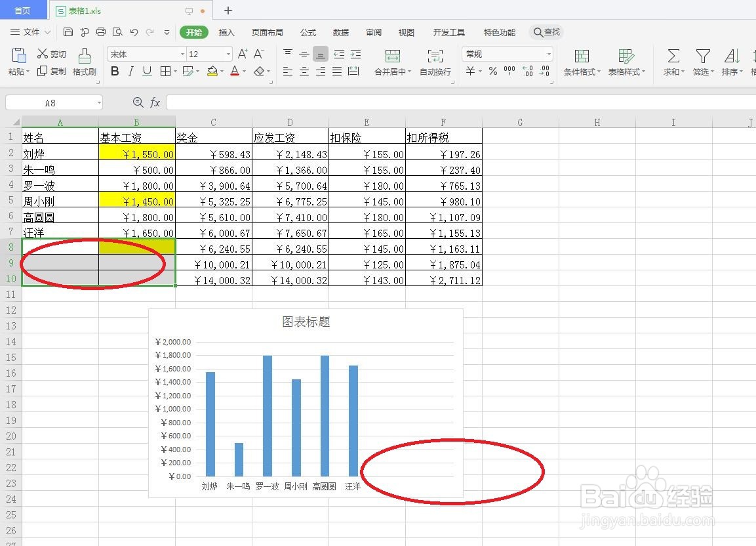
Task: Expand the Name Box dropdown
Action: tap(99, 103)
